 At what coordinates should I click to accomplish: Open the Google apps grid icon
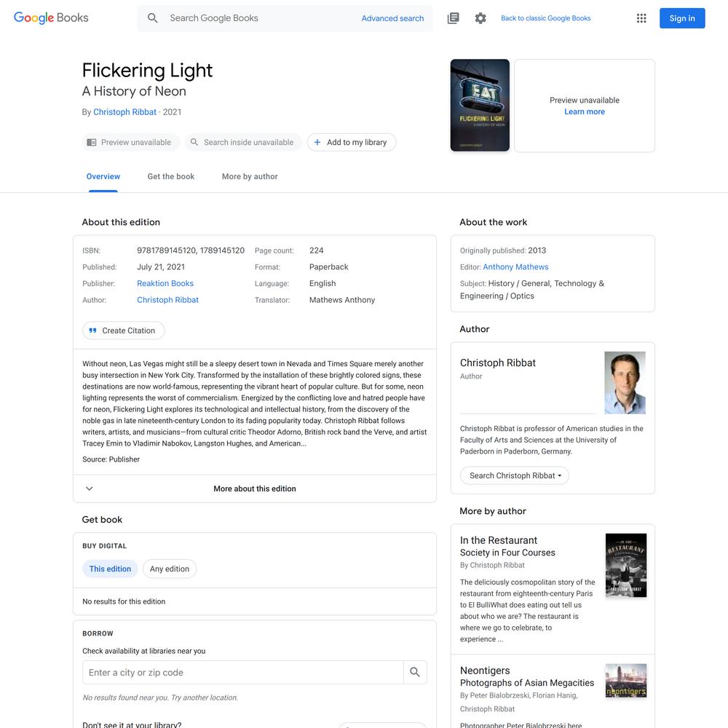coord(641,18)
